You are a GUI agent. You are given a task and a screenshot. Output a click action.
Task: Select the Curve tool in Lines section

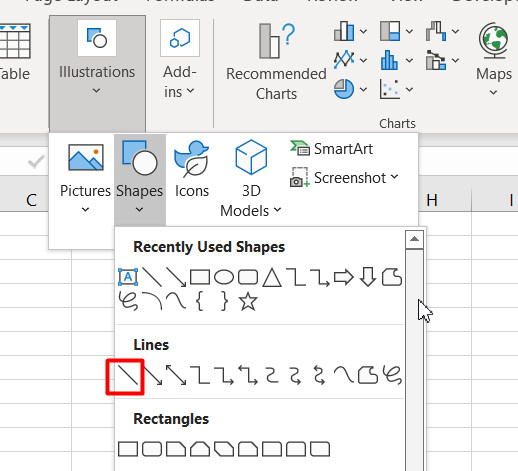[344, 375]
